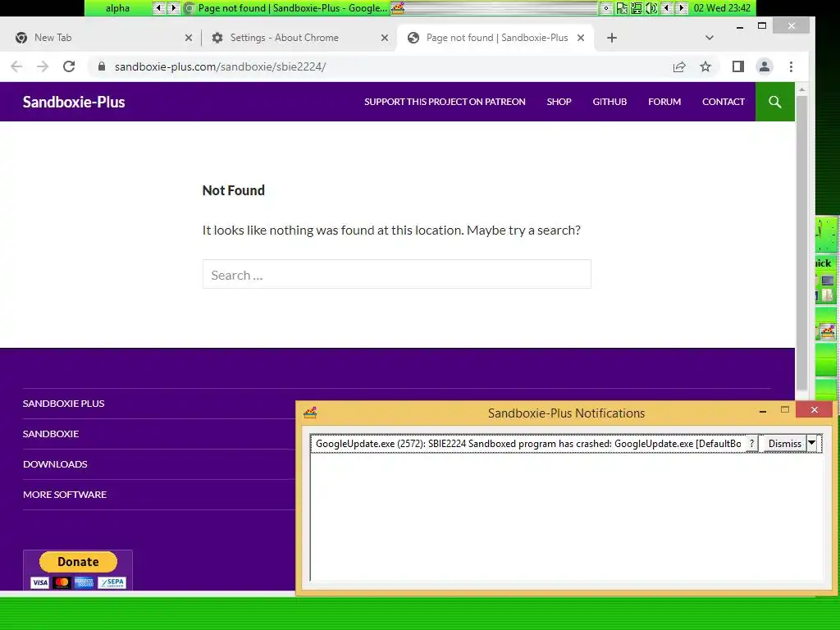This screenshot has height=630, width=840.
Task: Dismiss the GoogleUpdate.exe crash notification
Action: click(784, 444)
